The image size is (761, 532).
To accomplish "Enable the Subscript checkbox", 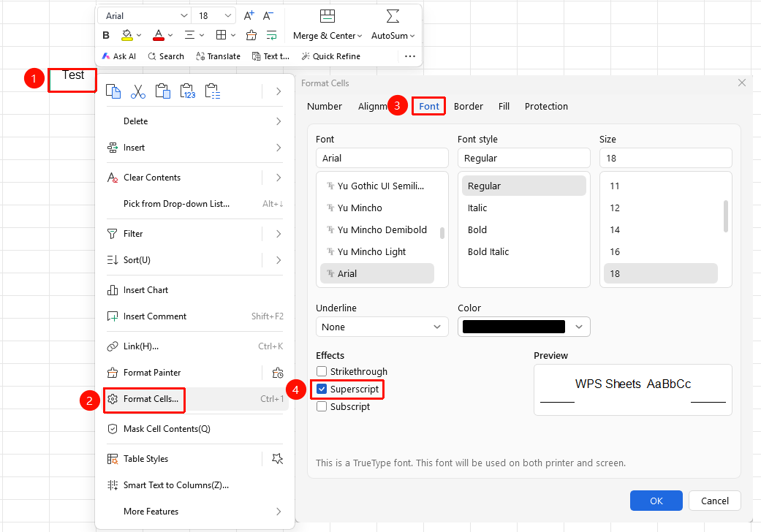I will 322,406.
